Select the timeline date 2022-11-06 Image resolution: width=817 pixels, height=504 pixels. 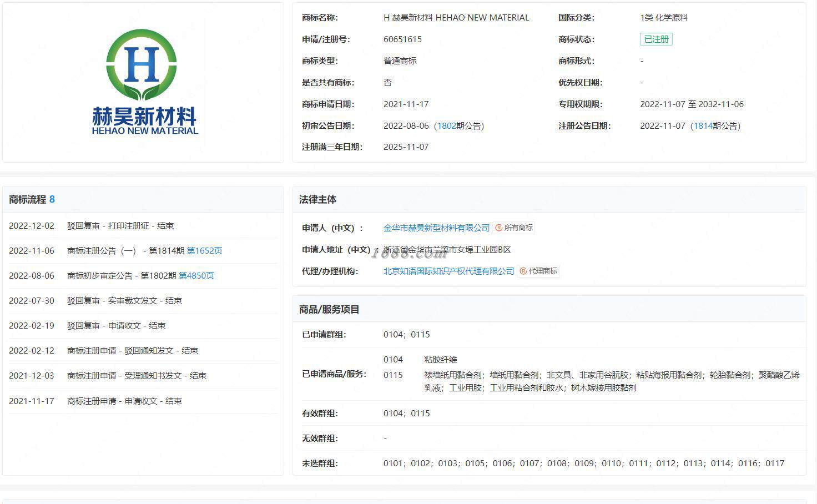click(32, 251)
